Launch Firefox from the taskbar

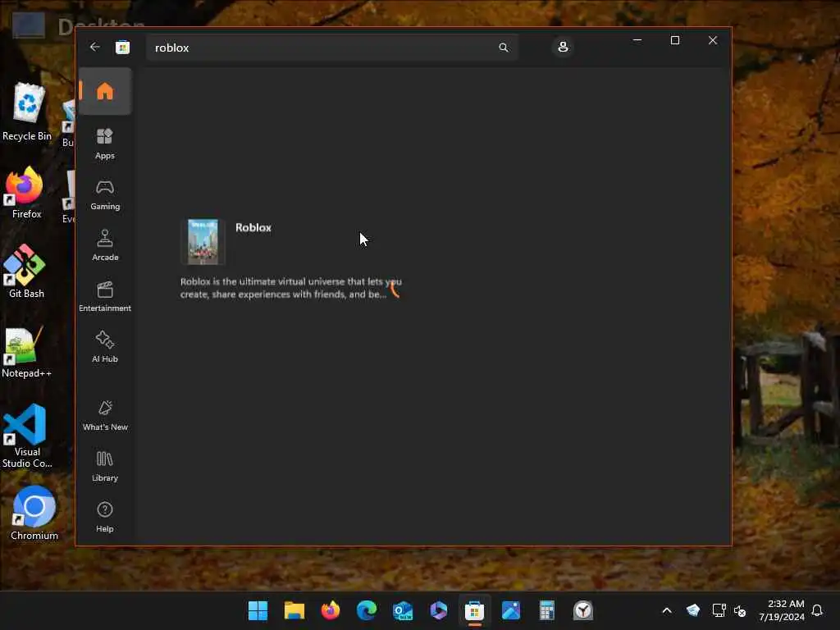(x=331, y=610)
